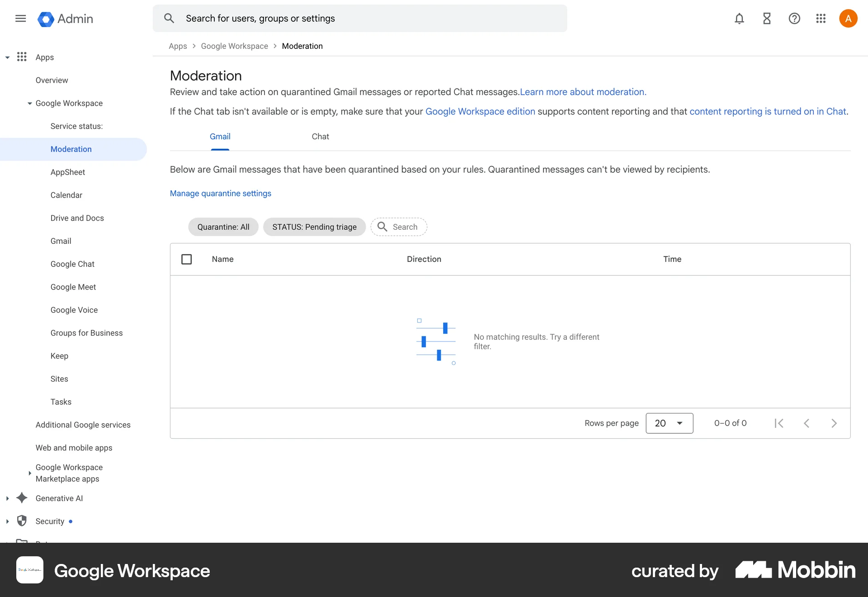Screen dimensions: 868x597
Task: Open the Google apps launcher grid
Action: click(821, 19)
